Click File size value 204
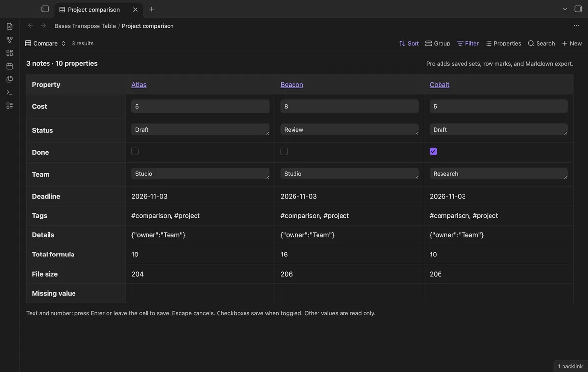 pos(138,274)
